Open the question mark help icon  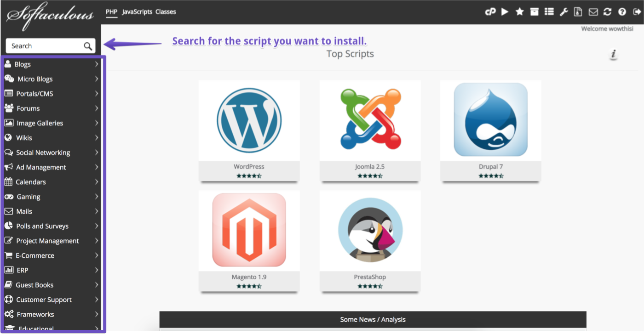622,12
